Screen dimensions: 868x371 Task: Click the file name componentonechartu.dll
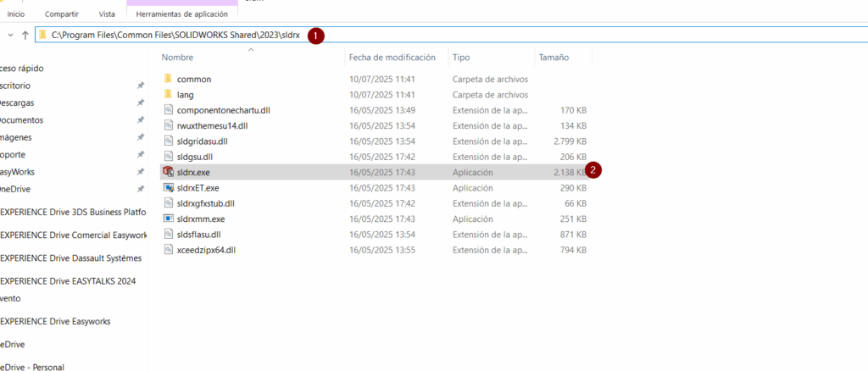224,110
